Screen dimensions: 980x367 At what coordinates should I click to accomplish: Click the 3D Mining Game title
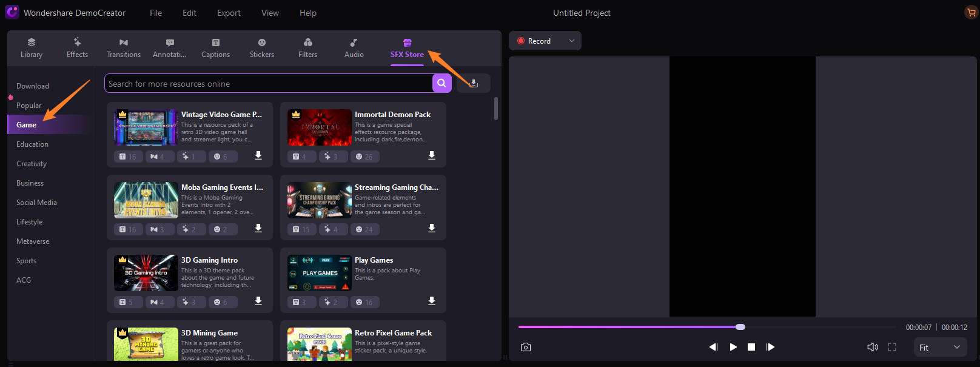(x=209, y=333)
